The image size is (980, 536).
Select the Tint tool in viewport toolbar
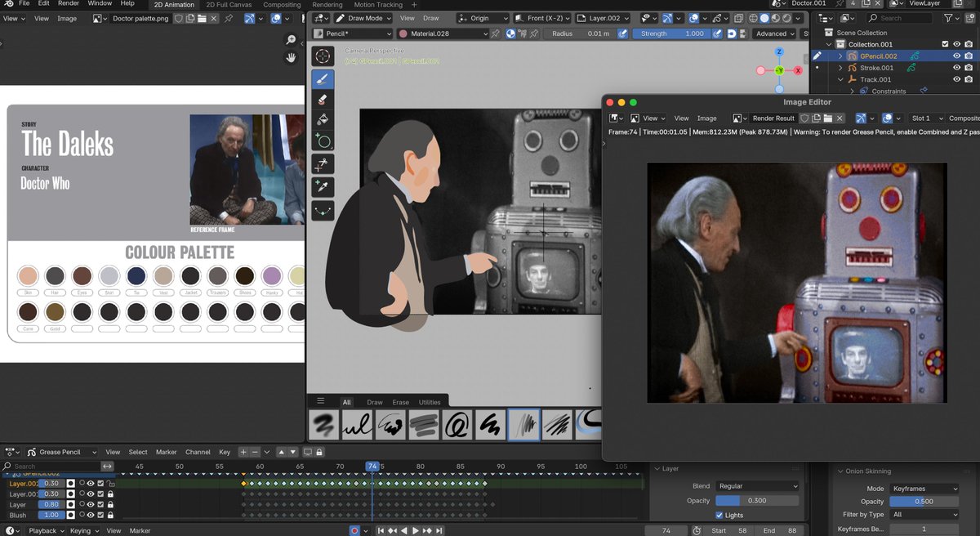[323, 141]
